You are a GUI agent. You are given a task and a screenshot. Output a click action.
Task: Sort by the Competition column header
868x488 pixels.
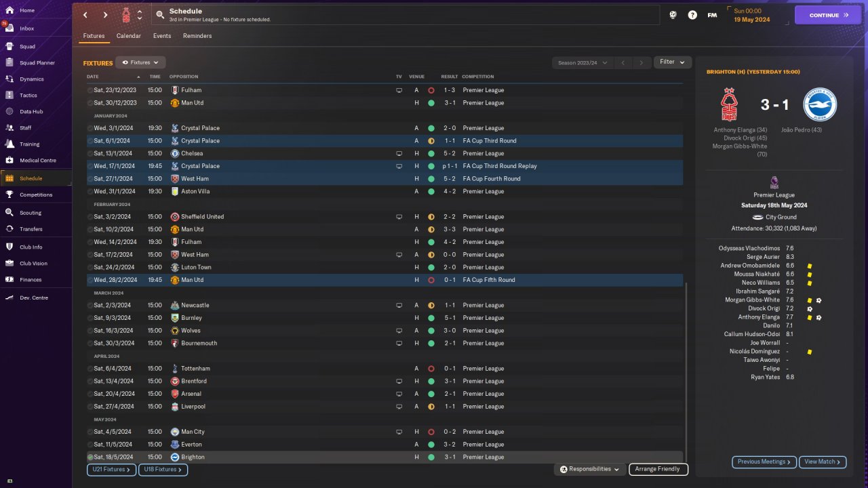(x=478, y=77)
